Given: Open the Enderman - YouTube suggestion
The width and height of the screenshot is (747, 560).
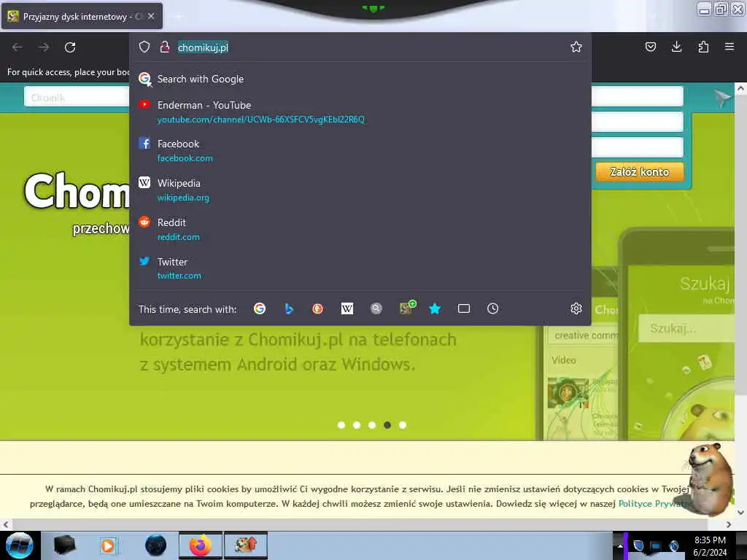Looking at the screenshot, I should [x=360, y=112].
